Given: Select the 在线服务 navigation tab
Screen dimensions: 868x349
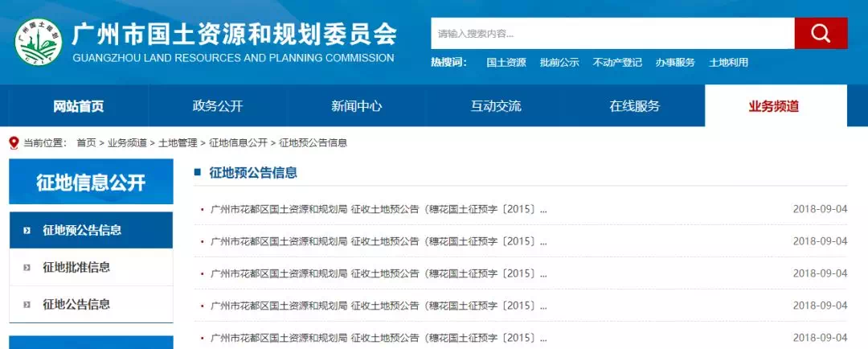Looking at the screenshot, I should [634, 106].
